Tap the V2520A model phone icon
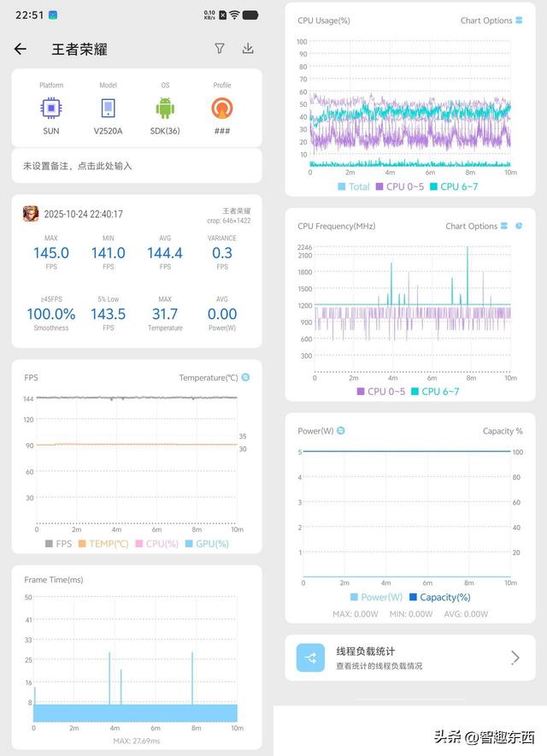The height and width of the screenshot is (756, 547). (x=108, y=108)
